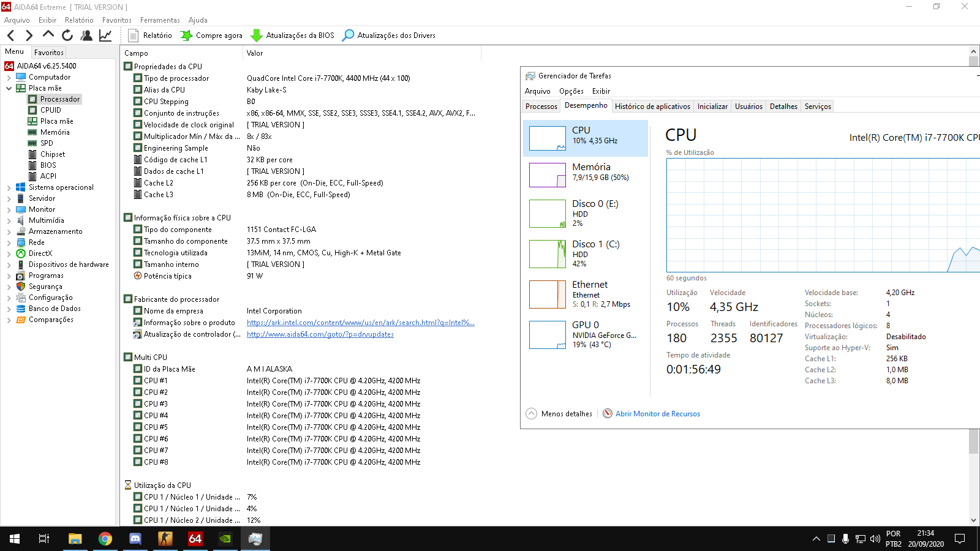Open the Ferramentas menu
The width and height of the screenshot is (980, 551).
pyautogui.click(x=160, y=20)
